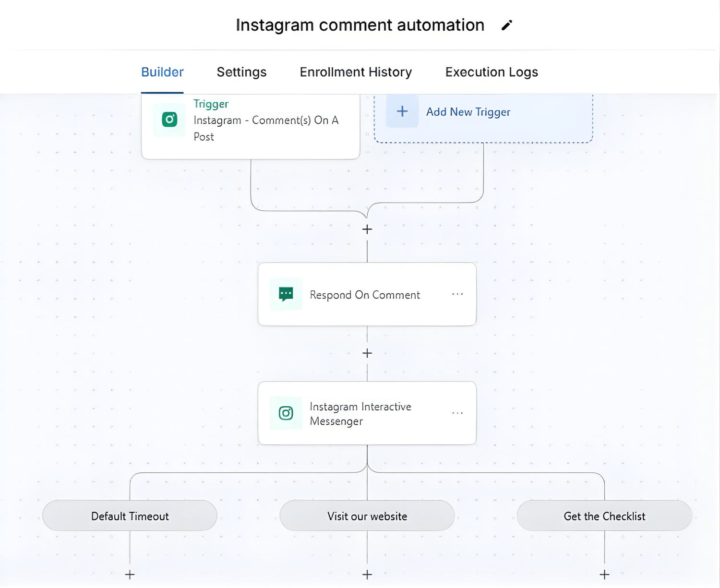Viewport: 720px width, 588px height.
Task: Select the Get the Checklist branch
Action: 604,516
